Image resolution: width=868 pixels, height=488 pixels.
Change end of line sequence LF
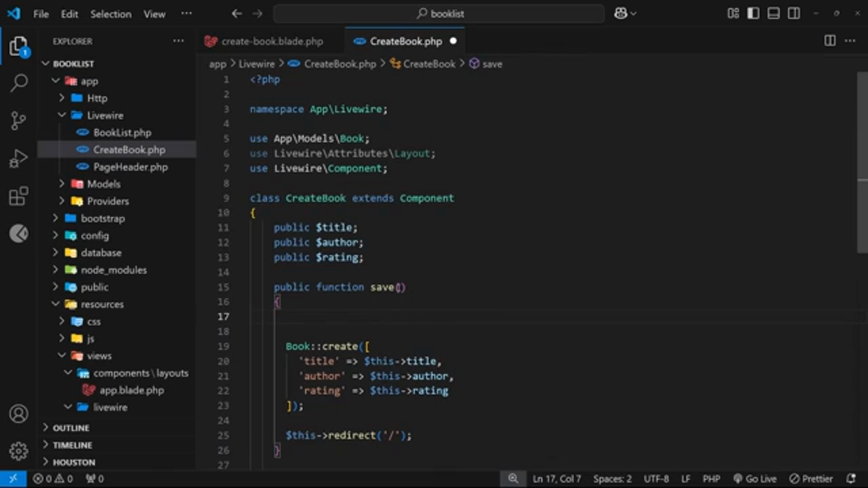(x=686, y=479)
